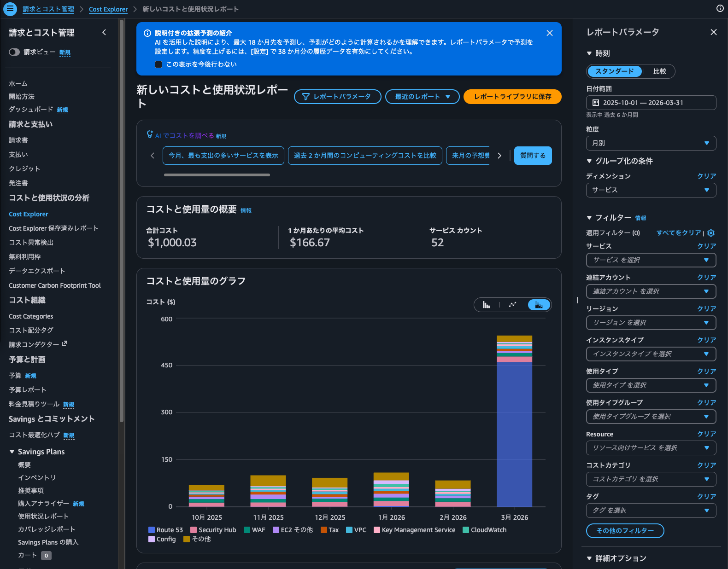Open the インスタンスタイプを選択 dropdown
This screenshot has width=728, height=569.
651,354
